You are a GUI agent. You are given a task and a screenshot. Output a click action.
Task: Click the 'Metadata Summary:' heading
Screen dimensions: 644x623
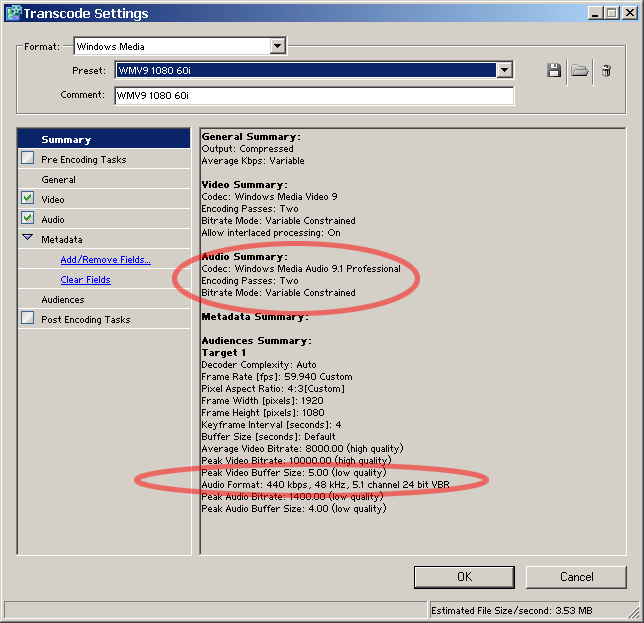tap(255, 317)
